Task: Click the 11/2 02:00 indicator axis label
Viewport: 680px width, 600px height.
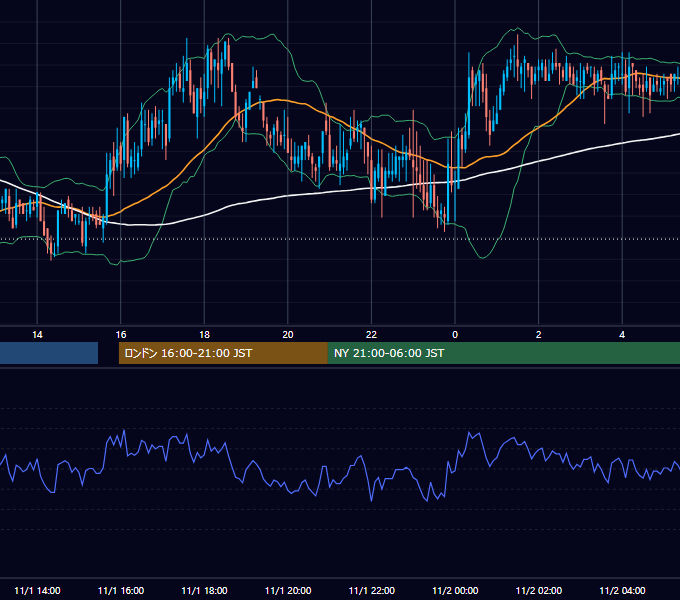Action: click(539, 590)
